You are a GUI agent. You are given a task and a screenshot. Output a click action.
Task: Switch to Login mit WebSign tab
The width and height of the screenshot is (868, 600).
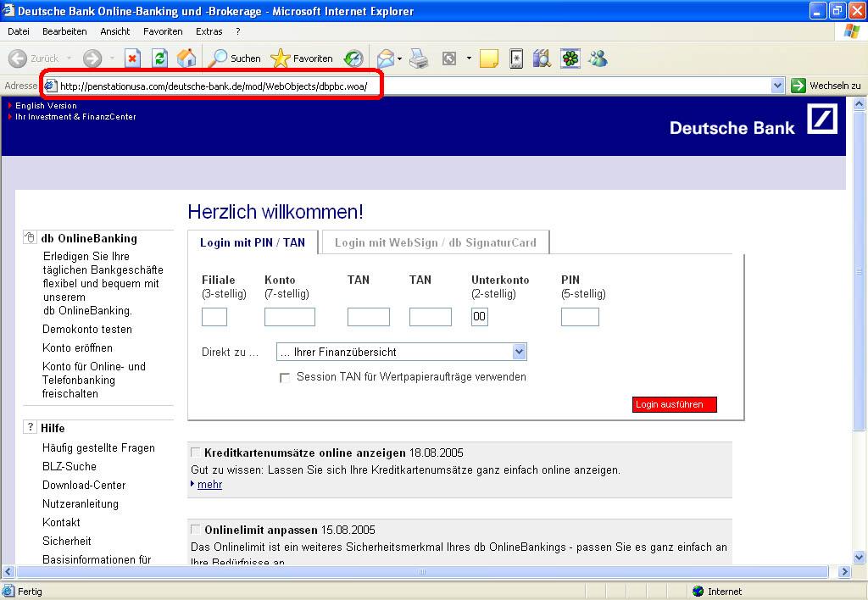point(436,242)
